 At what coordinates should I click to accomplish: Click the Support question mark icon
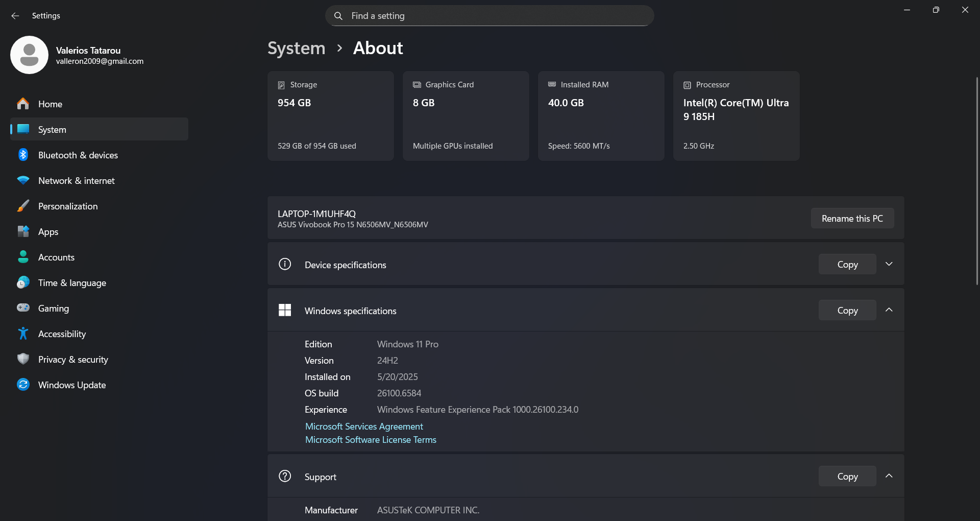click(285, 476)
